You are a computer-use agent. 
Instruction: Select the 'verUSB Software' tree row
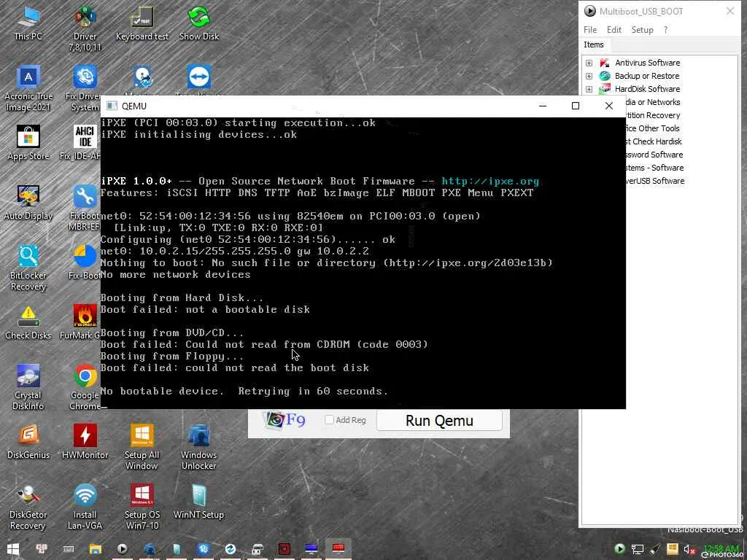(655, 181)
